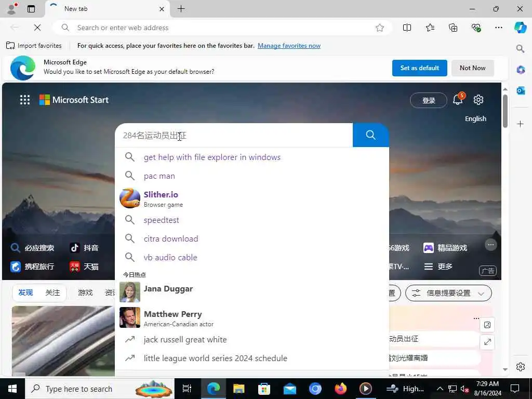Open the Mail app from taskbar
This screenshot has width=532, height=399.
(x=290, y=389)
